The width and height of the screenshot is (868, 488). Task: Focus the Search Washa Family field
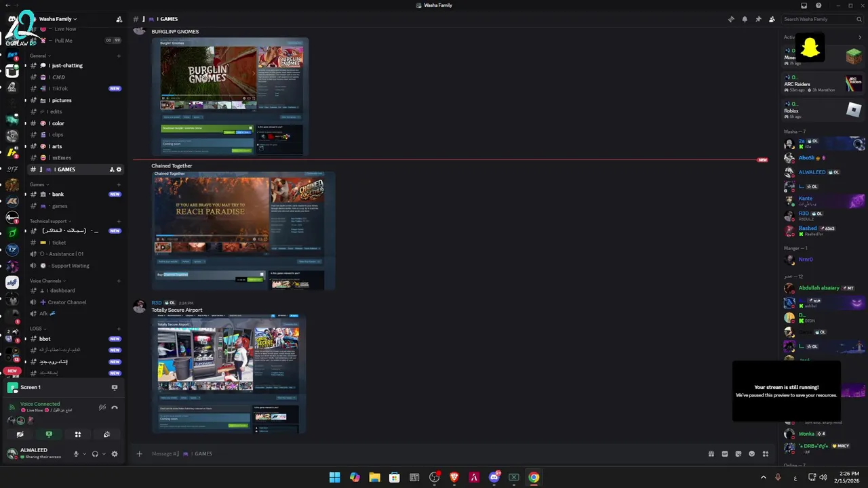823,19
